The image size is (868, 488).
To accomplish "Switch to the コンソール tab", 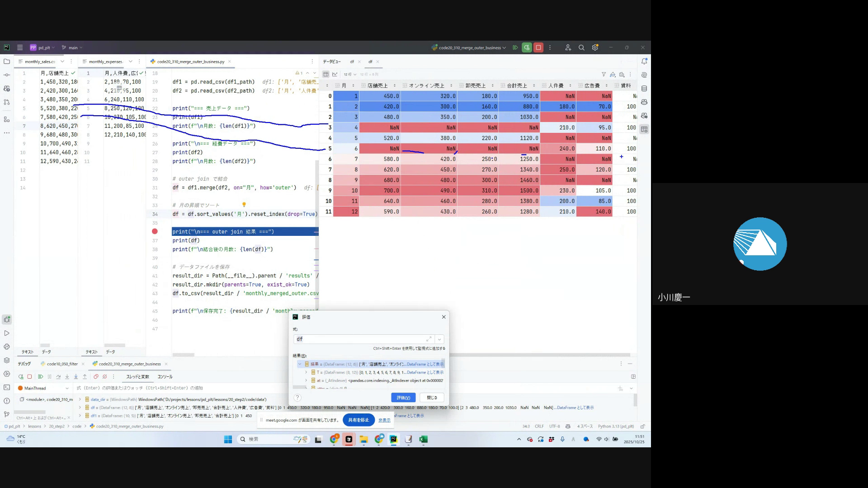I will [165, 376].
